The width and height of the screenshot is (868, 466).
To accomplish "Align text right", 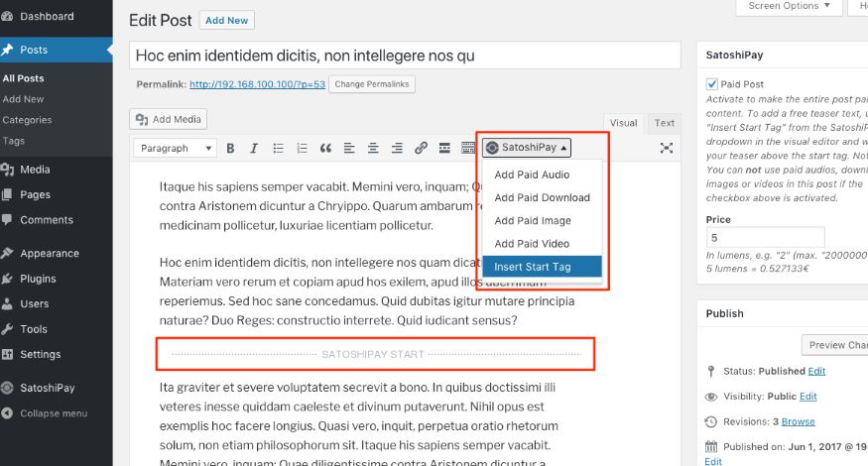I will click(x=397, y=149).
